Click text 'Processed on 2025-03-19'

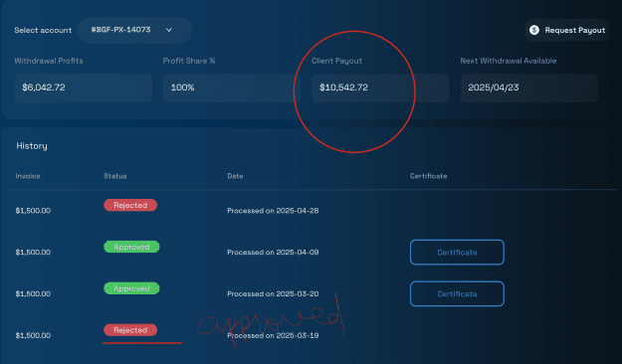[x=273, y=335]
